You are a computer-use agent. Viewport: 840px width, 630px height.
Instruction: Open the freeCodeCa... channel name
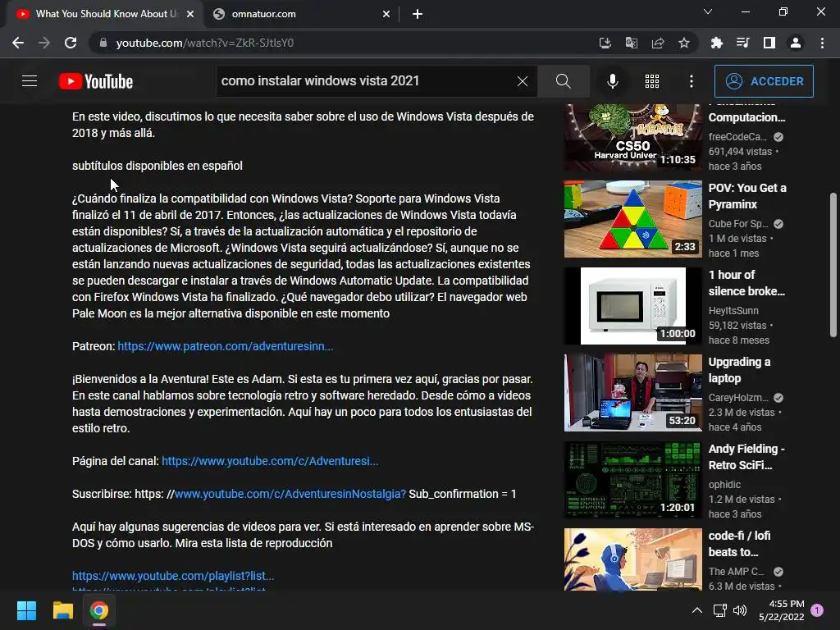[x=737, y=137]
